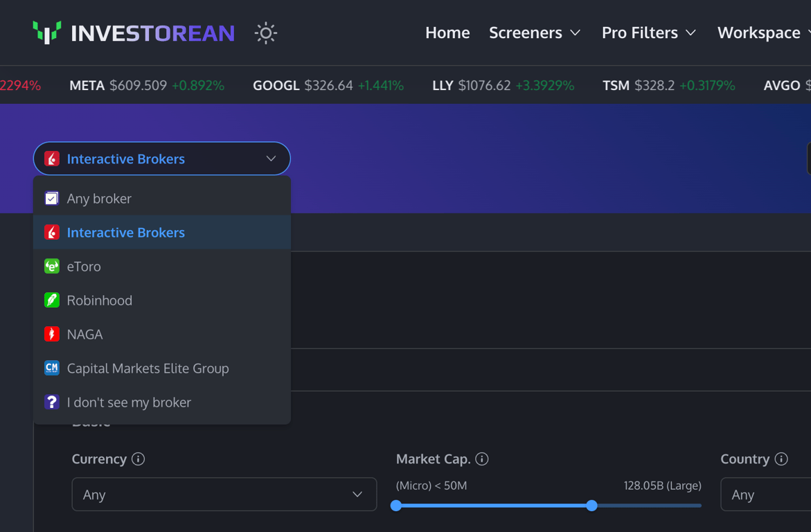
Task: Choose the eToro broker option
Action: (162, 267)
